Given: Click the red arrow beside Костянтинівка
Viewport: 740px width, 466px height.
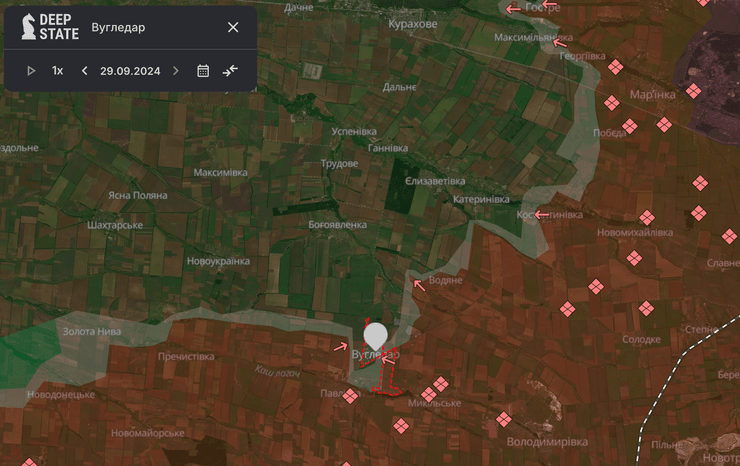Looking at the screenshot, I should tap(541, 214).
